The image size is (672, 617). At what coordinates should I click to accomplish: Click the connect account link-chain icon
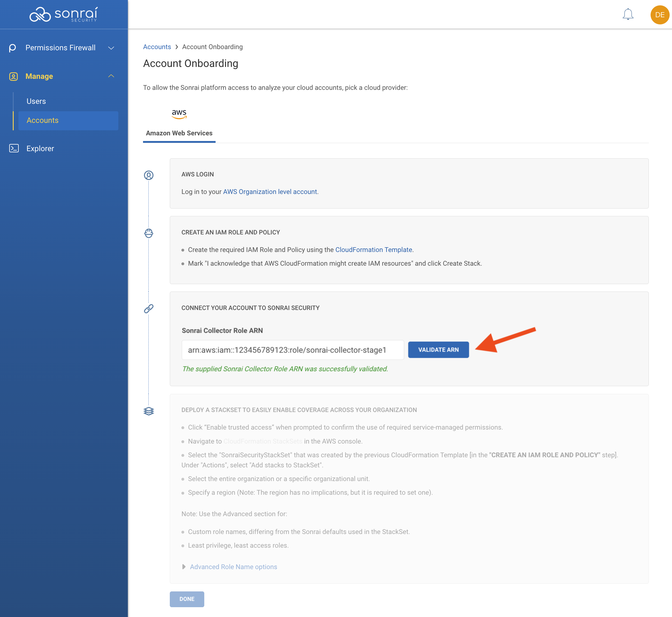[x=148, y=308]
